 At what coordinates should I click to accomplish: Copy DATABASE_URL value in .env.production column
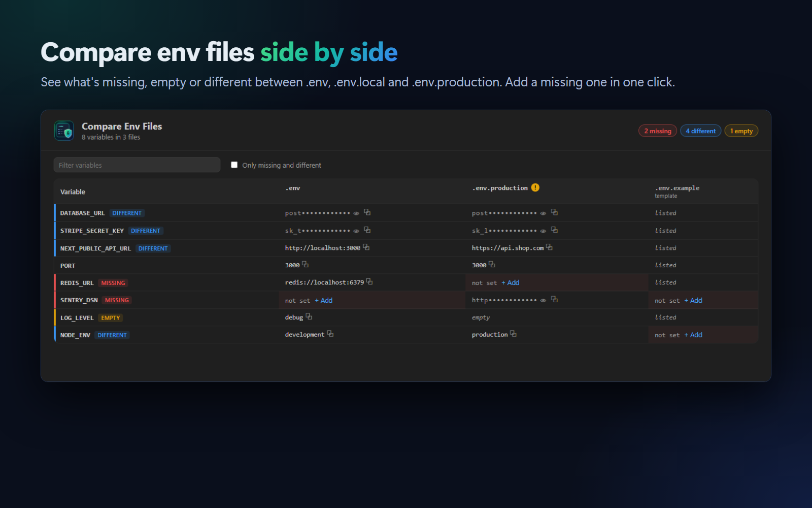point(554,212)
